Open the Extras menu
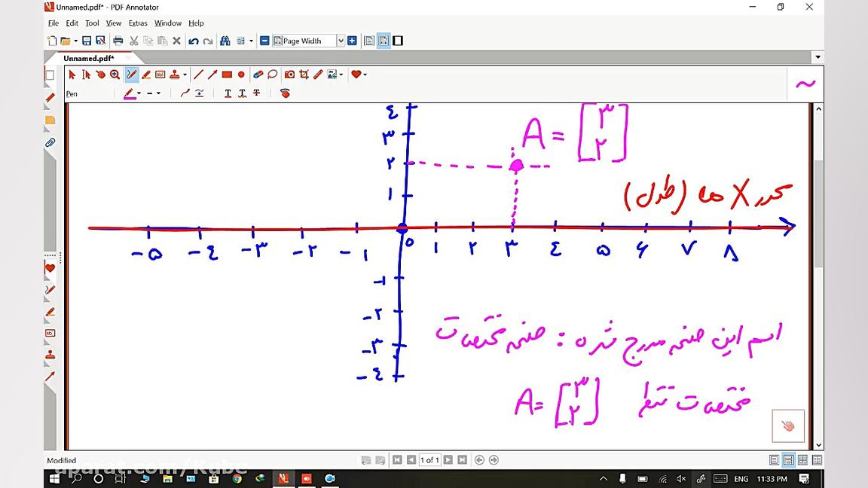The image size is (868, 488). [x=138, y=23]
